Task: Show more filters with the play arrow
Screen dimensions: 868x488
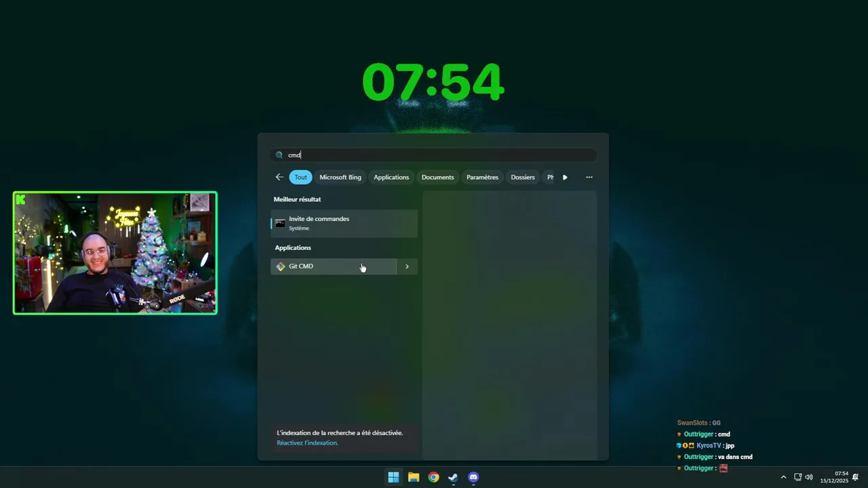Action: coord(565,178)
